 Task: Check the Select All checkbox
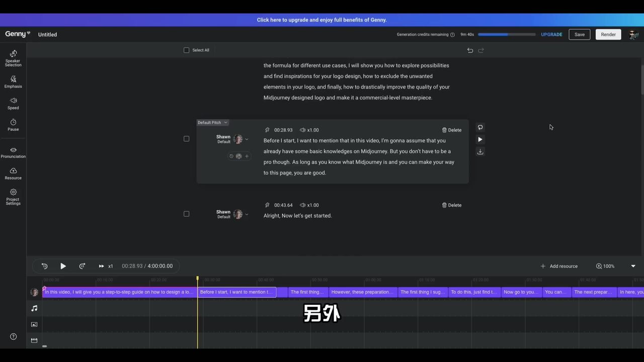tap(187, 50)
